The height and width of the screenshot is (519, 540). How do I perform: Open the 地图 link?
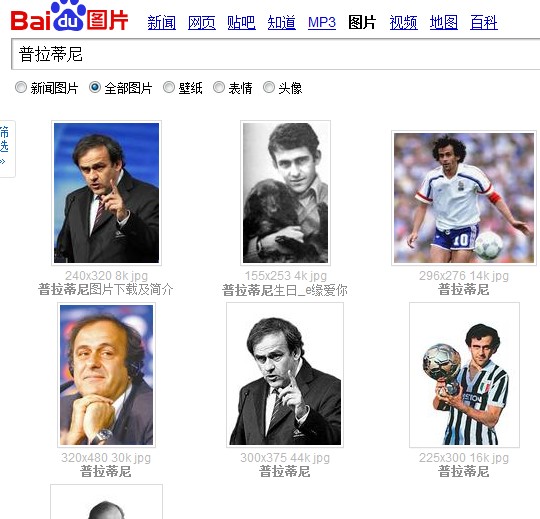point(444,23)
